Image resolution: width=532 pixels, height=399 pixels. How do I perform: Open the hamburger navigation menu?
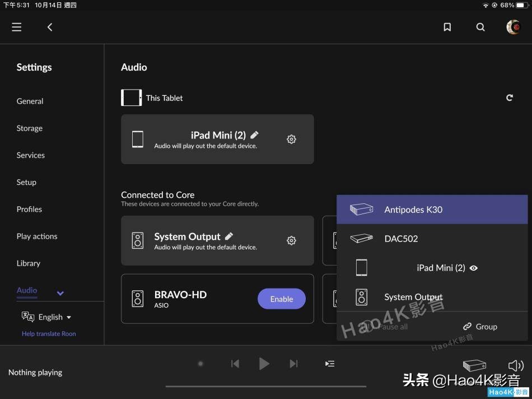pos(16,27)
